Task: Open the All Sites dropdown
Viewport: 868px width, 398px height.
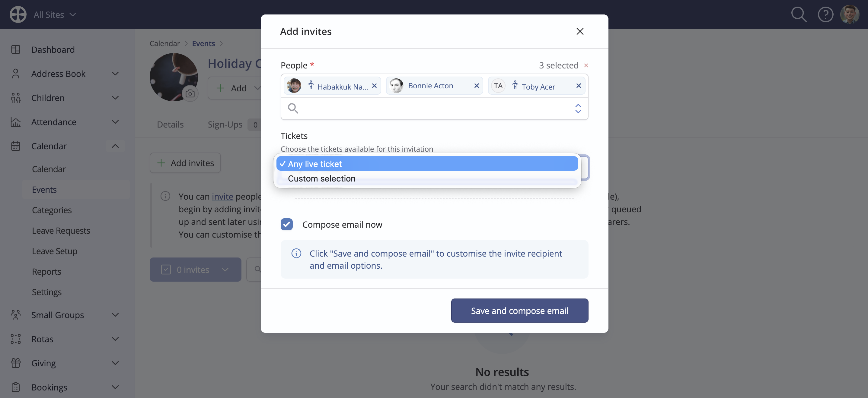Action: point(55,14)
